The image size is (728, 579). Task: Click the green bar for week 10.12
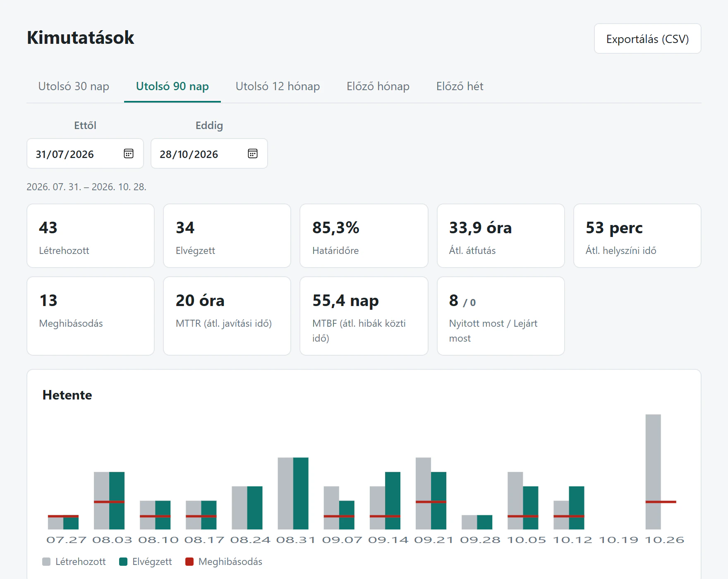click(577, 508)
